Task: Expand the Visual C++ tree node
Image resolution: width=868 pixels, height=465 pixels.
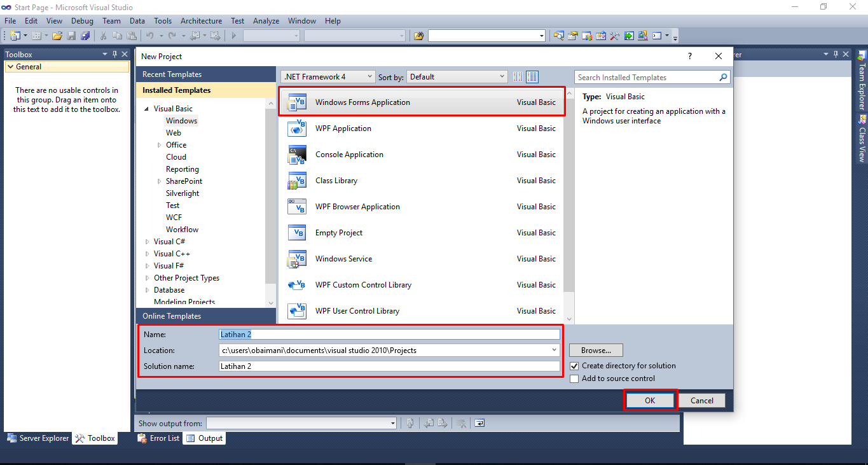Action: point(148,254)
